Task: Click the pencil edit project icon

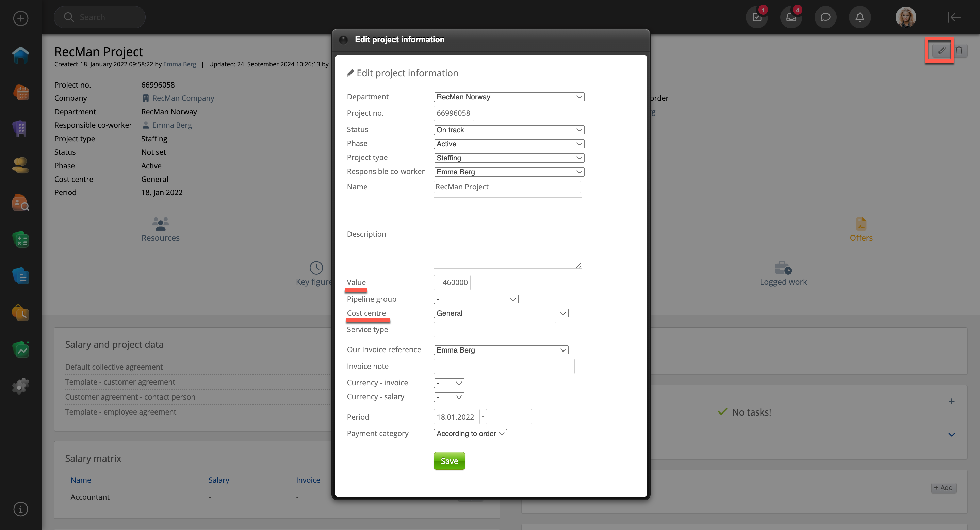Action: (941, 50)
